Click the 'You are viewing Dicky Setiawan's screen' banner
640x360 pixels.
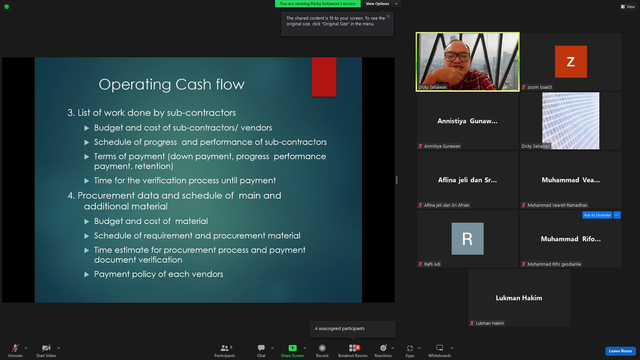(318, 4)
